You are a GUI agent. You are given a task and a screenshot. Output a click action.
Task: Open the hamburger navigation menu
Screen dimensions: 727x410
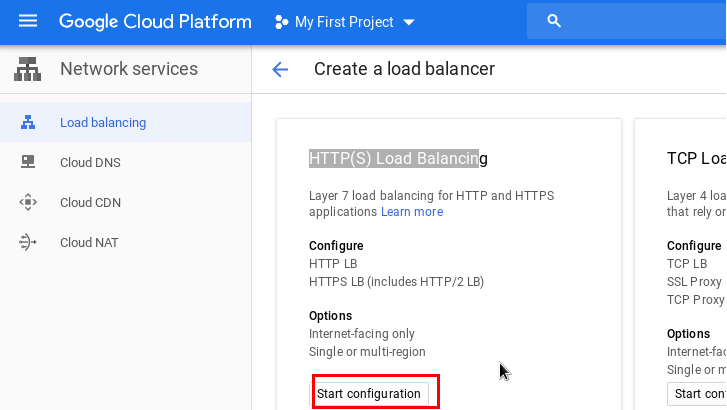point(27,22)
